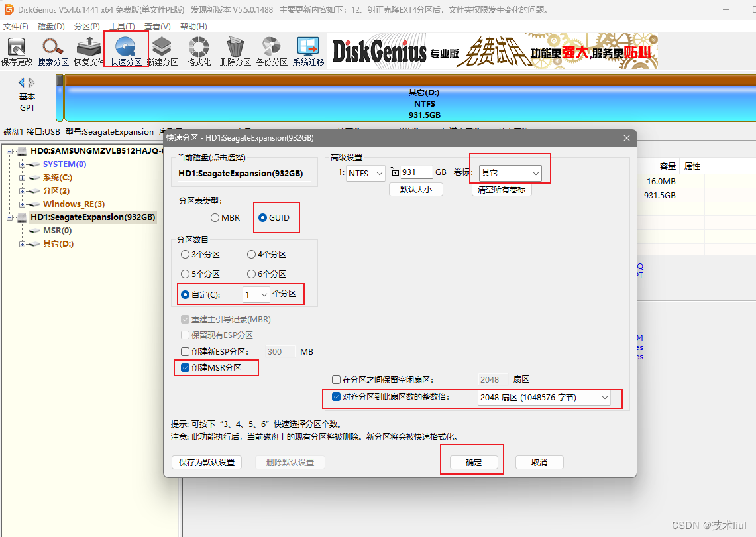The image size is (756, 537).
Task: Click the partition size field showing 931
Action: [x=417, y=172]
